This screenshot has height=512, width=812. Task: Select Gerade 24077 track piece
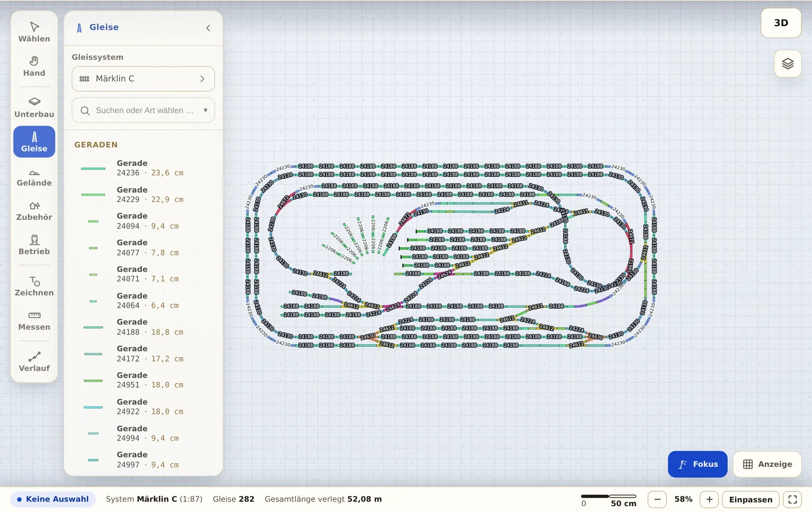coord(143,248)
